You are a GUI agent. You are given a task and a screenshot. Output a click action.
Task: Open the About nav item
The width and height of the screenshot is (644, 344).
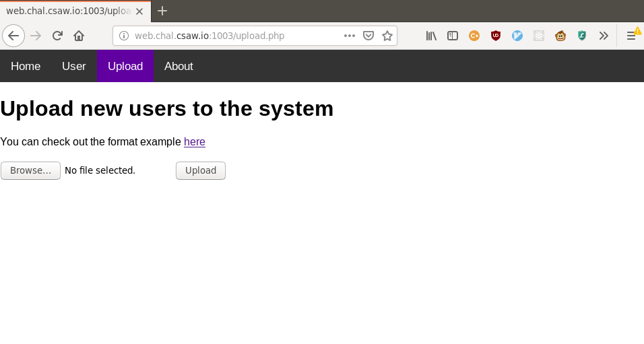pyautogui.click(x=179, y=66)
